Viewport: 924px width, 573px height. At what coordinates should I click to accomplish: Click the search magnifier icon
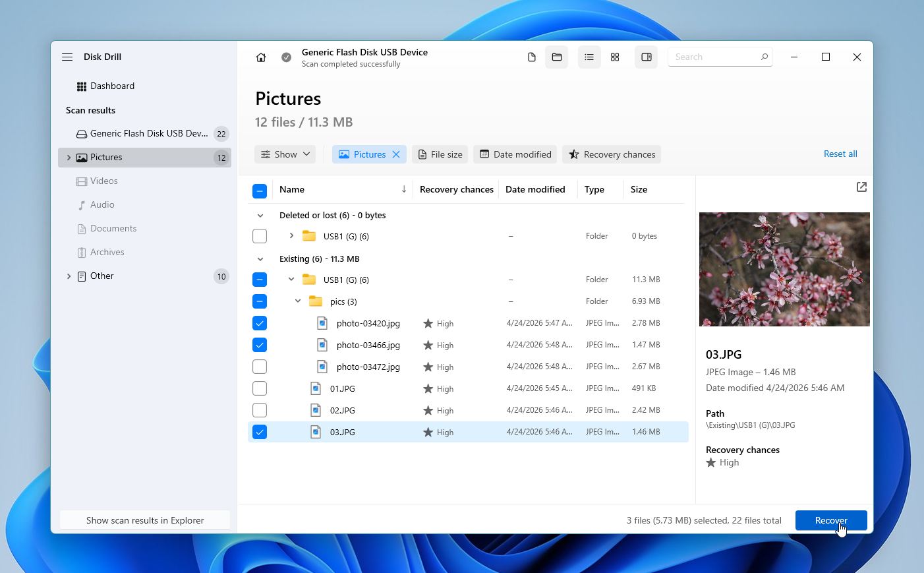point(765,57)
